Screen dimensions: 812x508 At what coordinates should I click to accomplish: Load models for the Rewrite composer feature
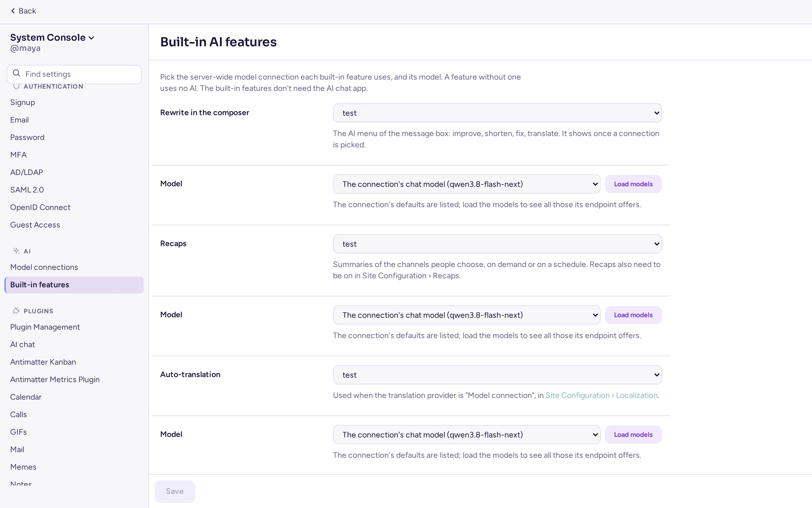tap(633, 184)
